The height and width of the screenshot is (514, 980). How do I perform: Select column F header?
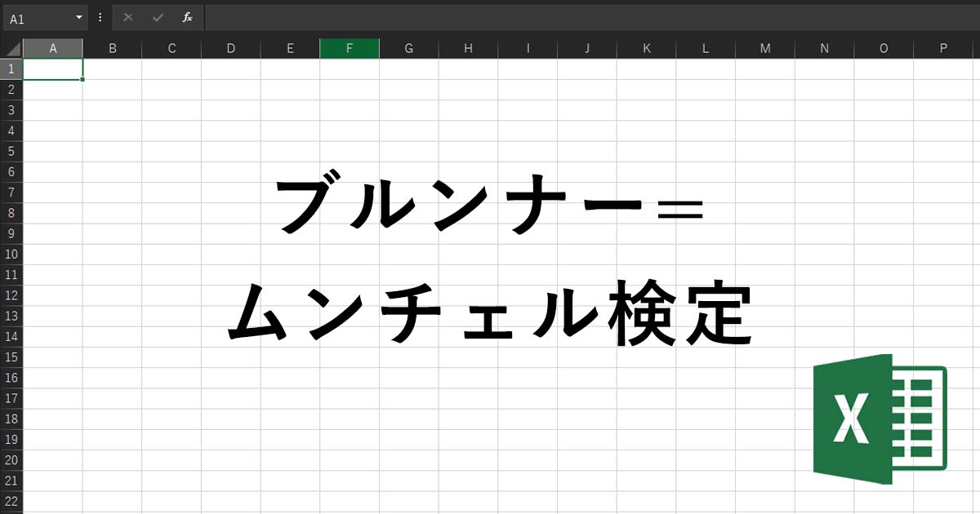[x=350, y=49]
